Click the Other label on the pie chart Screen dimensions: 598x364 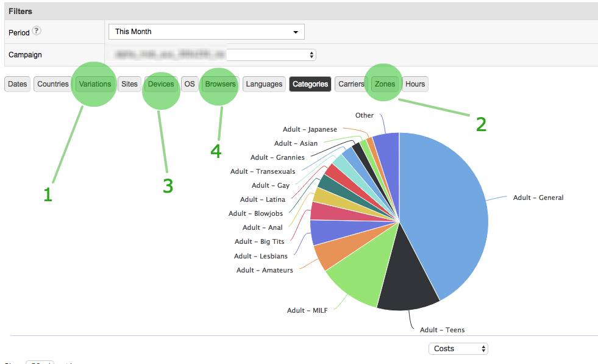click(x=364, y=115)
